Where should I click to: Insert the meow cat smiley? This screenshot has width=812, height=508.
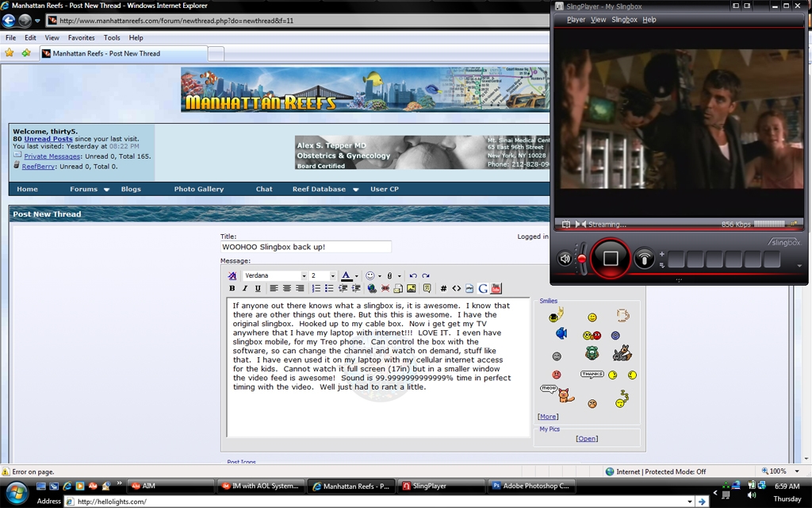point(557,394)
